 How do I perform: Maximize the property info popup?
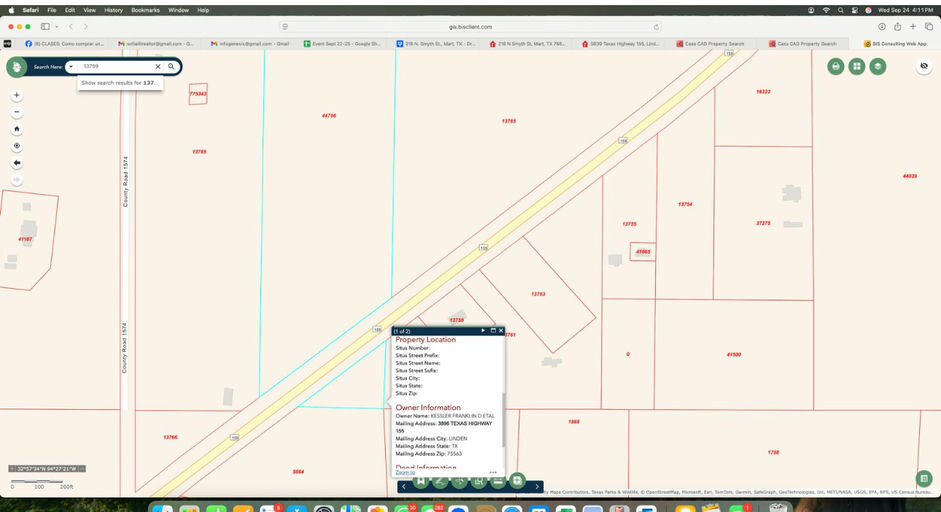493,330
